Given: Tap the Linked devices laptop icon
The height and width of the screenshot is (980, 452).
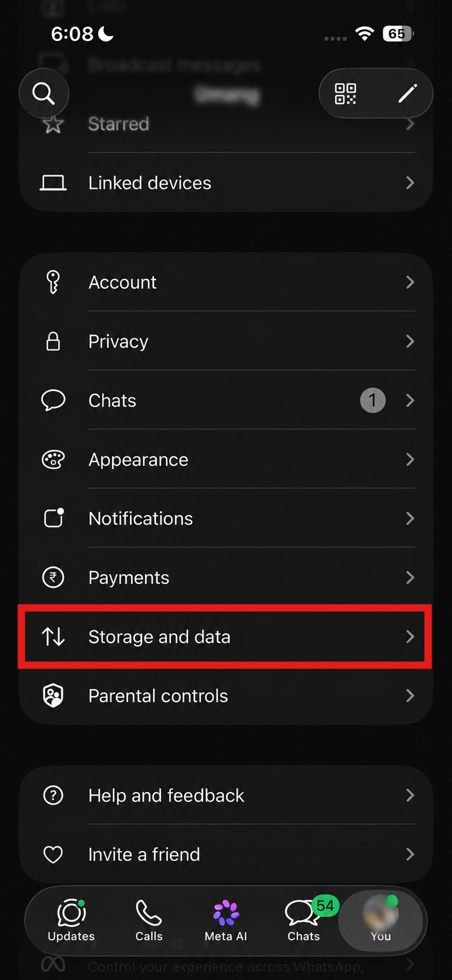Looking at the screenshot, I should coord(53,183).
